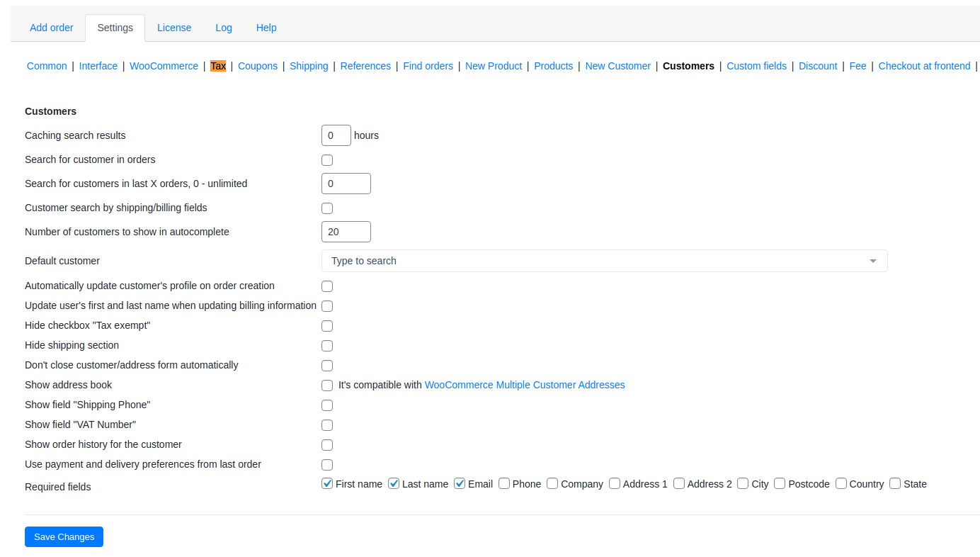Open the License tab

(x=174, y=28)
